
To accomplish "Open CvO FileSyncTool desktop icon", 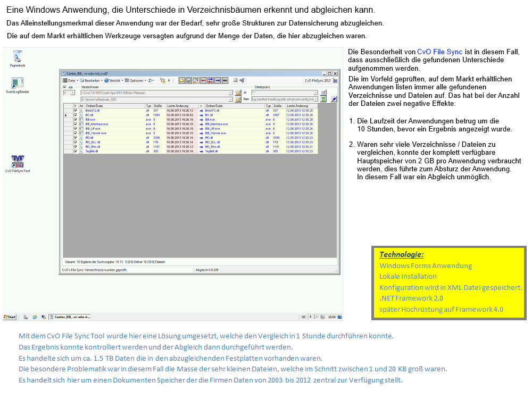I will (18, 164).
